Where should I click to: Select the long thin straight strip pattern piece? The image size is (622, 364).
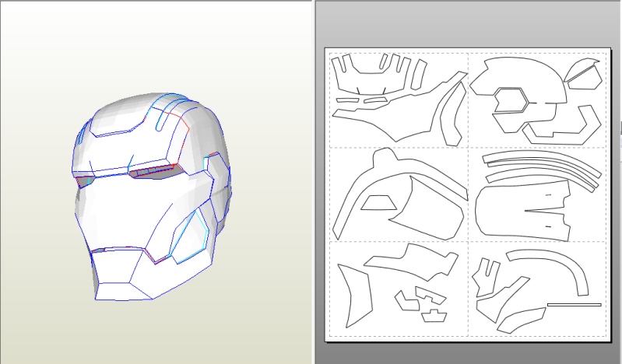575,305
